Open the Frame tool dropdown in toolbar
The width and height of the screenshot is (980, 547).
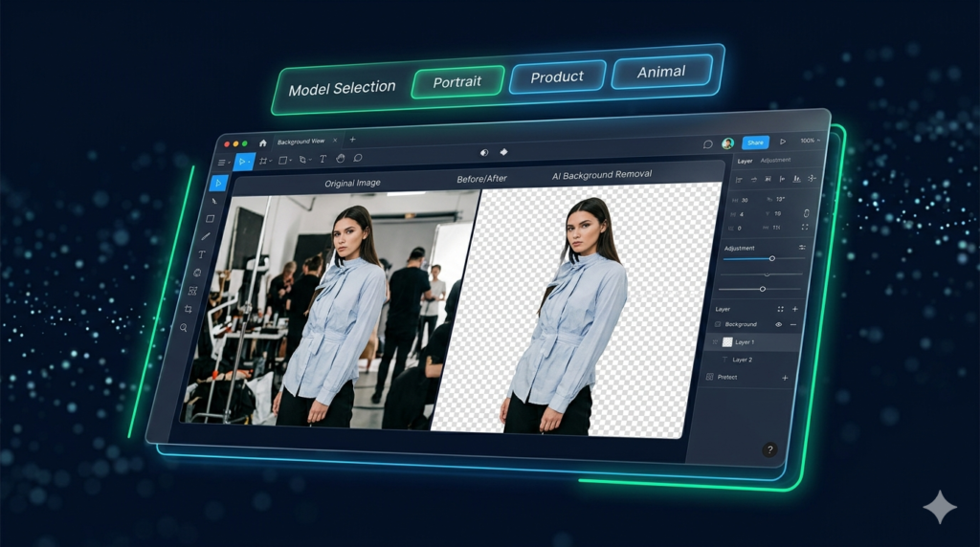265,161
